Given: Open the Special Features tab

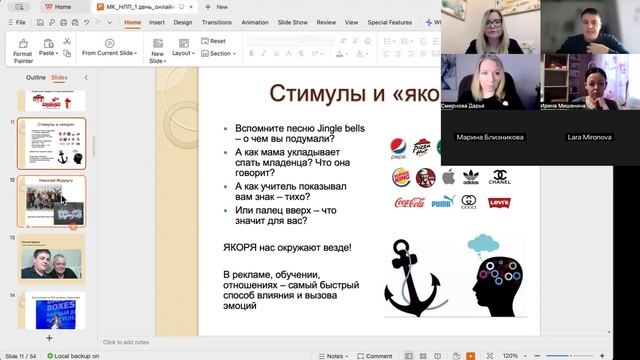Looking at the screenshot, I should [390, 22].
